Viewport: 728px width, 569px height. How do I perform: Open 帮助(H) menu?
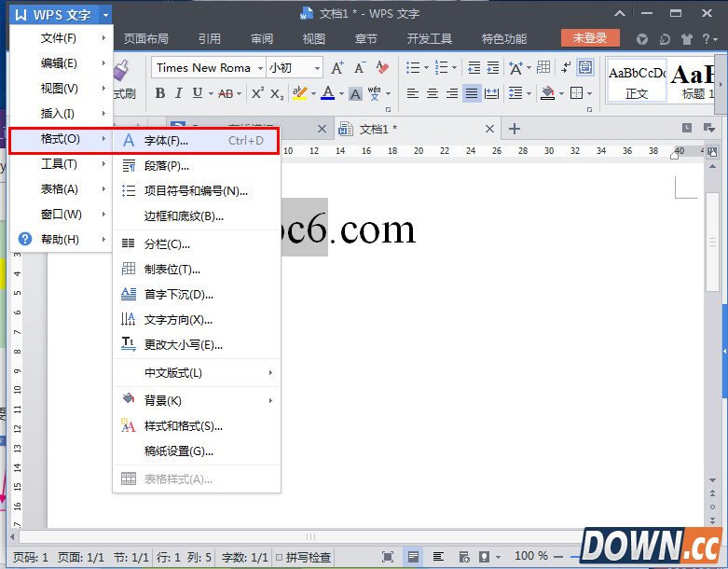61,239
